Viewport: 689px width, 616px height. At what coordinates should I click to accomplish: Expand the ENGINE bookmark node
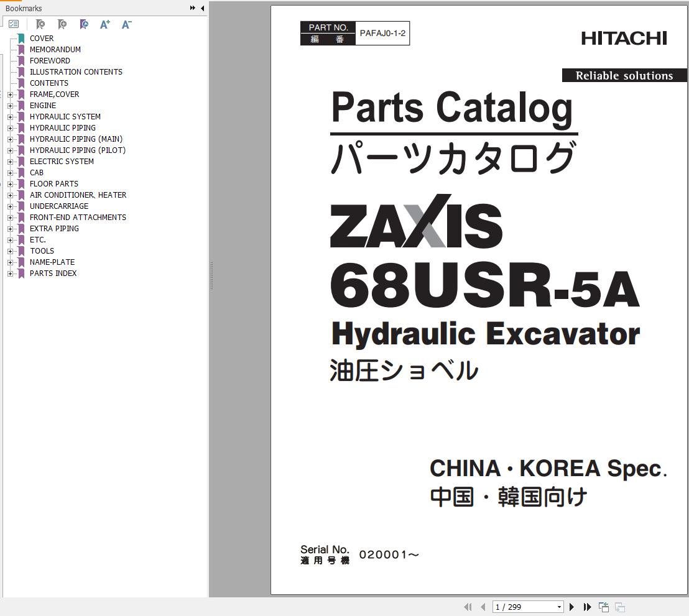(x=10, y=106)
